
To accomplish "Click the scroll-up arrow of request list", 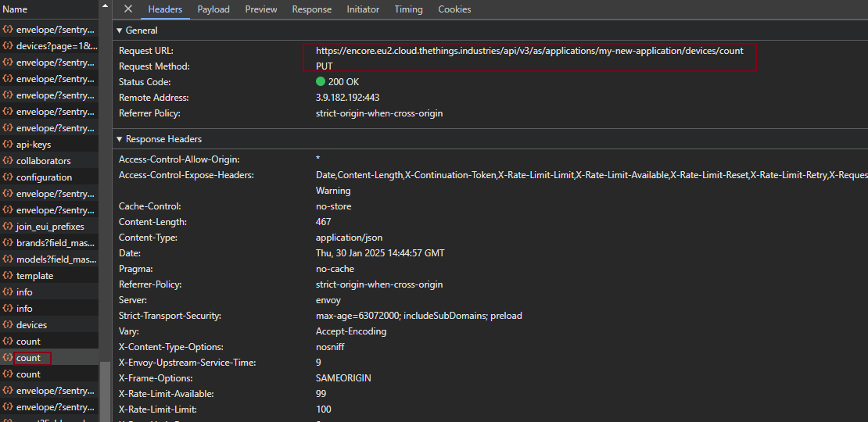I will 106,6.
